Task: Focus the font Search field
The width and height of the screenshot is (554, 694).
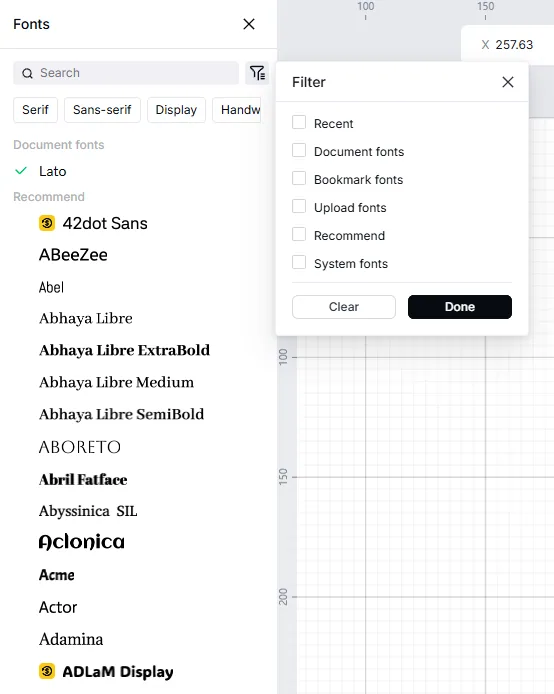Action: 126,73
